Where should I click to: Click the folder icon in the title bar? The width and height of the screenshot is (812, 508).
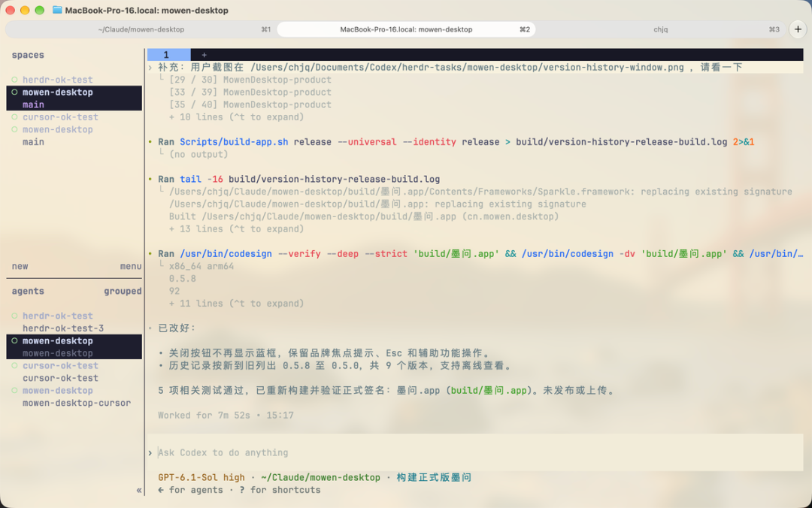coord(57,10)
